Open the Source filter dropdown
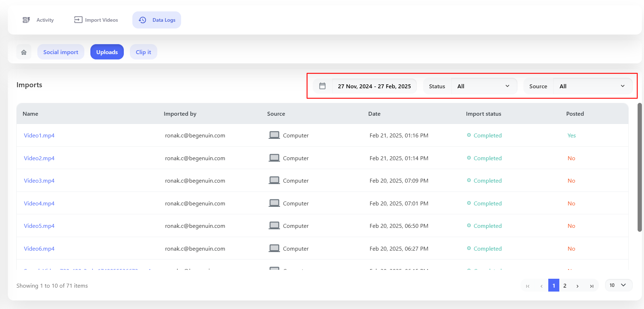The image size is (644, 309). point(593,86)
